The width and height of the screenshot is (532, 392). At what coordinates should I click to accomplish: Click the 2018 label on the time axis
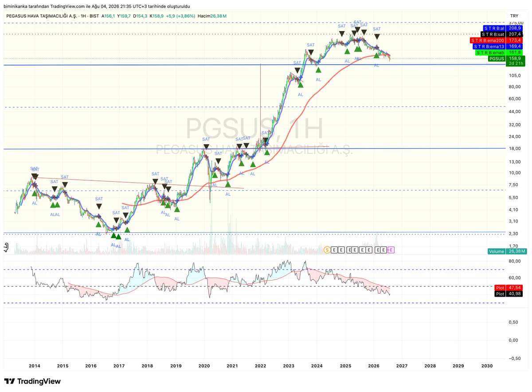[x=147, y=366]
